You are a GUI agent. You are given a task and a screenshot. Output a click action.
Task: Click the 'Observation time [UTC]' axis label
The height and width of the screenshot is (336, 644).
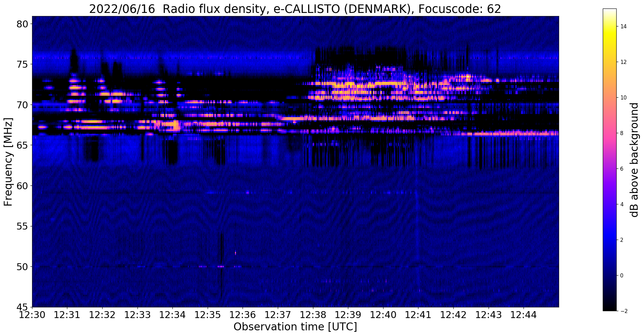click(x=295, y=327)
